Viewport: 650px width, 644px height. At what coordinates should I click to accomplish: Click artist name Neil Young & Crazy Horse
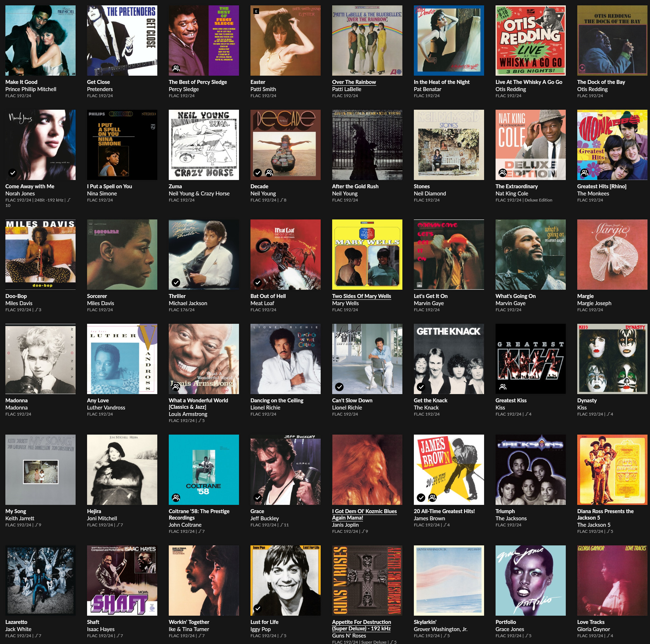coord(199,194)
